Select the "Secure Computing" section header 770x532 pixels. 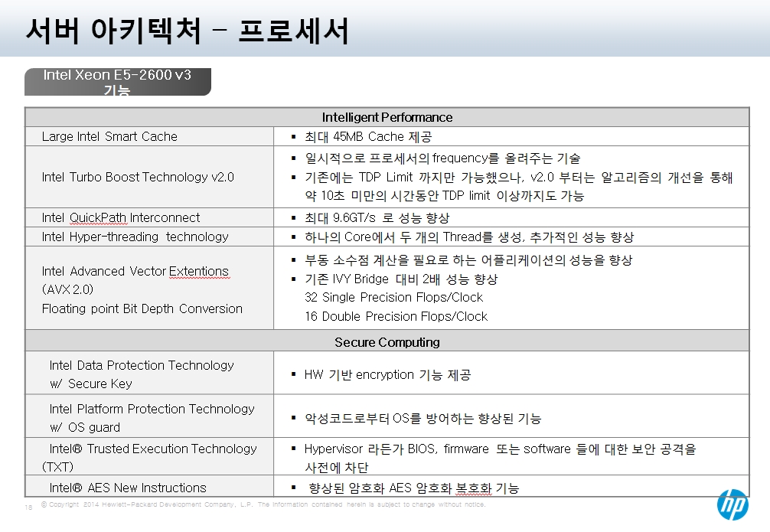387,342
